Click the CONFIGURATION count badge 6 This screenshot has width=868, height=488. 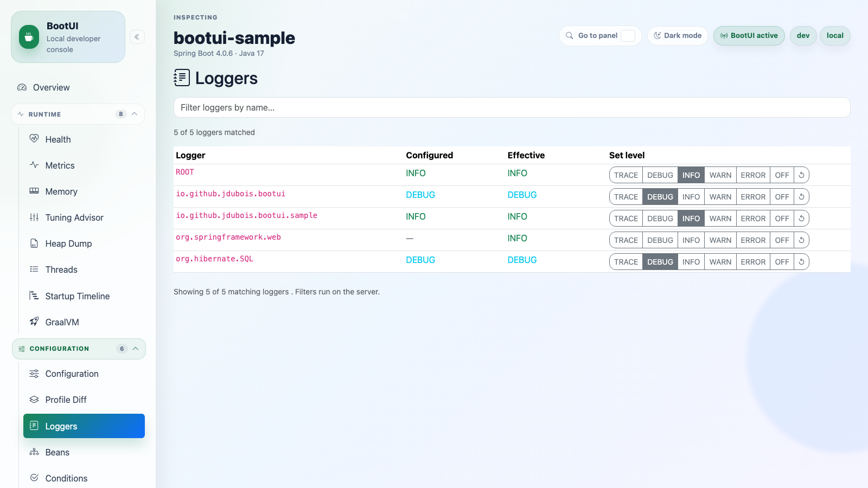pos(122,349)
